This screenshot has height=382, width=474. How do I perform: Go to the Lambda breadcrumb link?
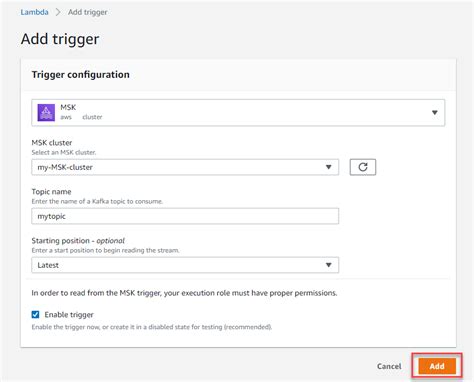(34, 12)
